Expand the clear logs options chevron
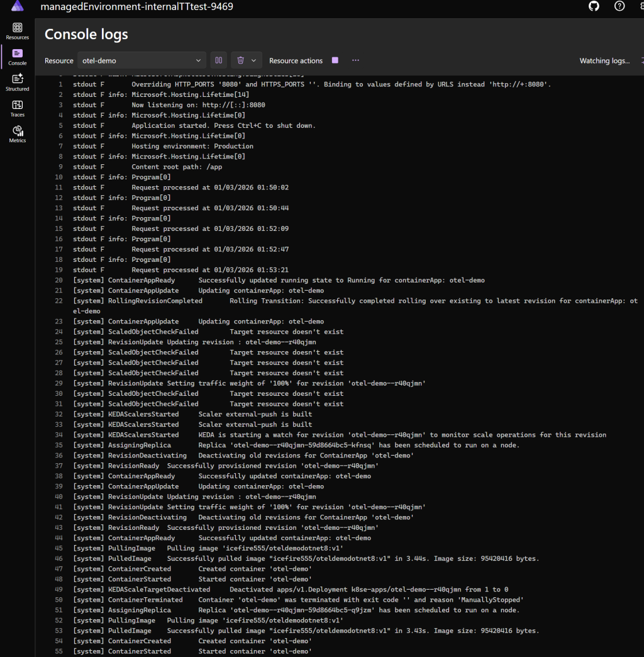644x657 pixels. 253,60
